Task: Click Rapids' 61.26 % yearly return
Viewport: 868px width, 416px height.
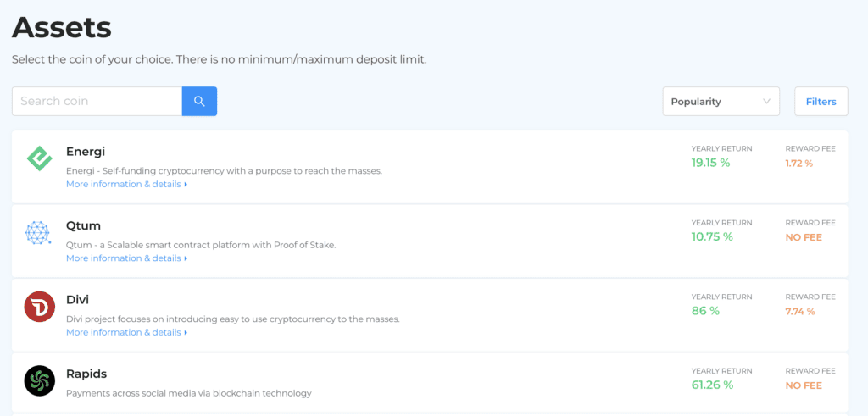Action: pyautogui.click(x=712, y=385)
